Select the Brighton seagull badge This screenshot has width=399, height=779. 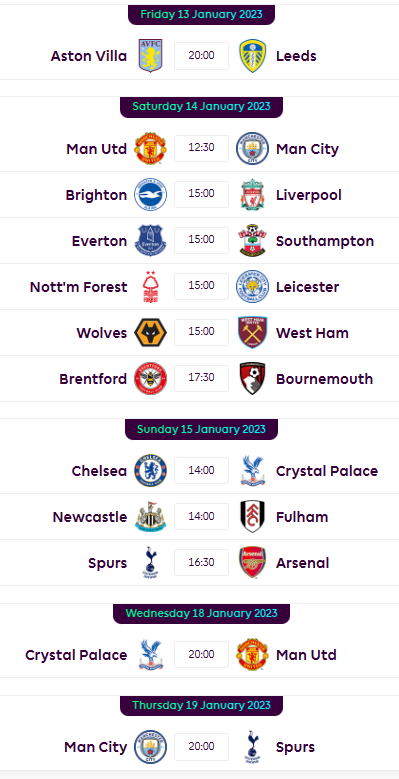(151, 195)
